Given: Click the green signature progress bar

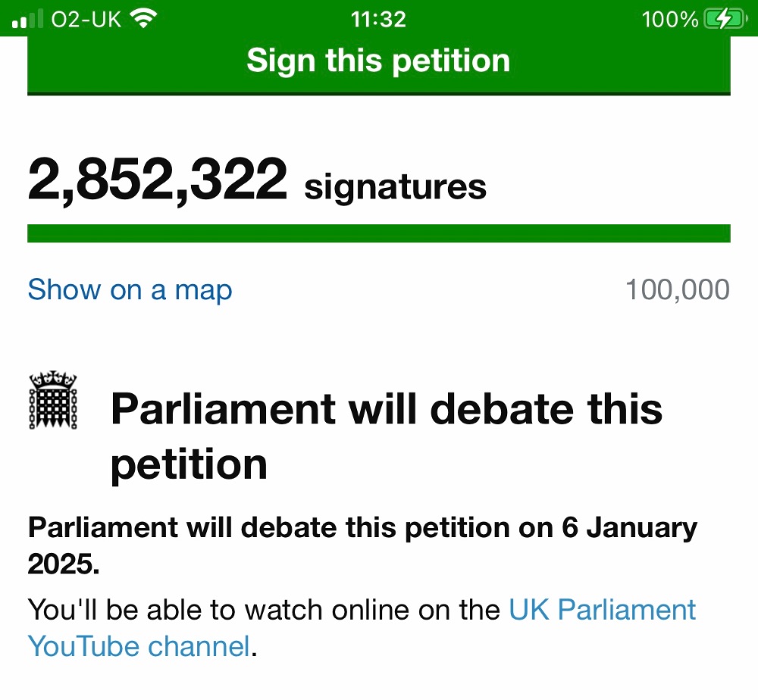Looking at the screenshot, I should (x=378, y=233).
